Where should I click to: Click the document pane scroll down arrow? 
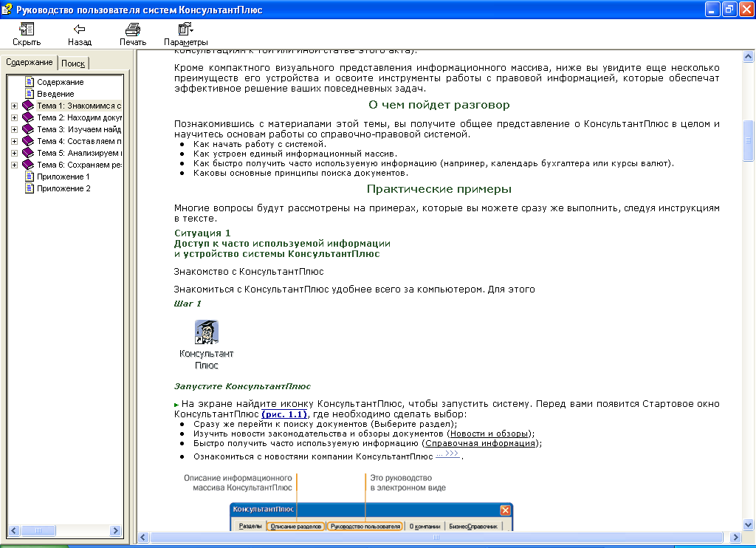[x=749, y=524]
